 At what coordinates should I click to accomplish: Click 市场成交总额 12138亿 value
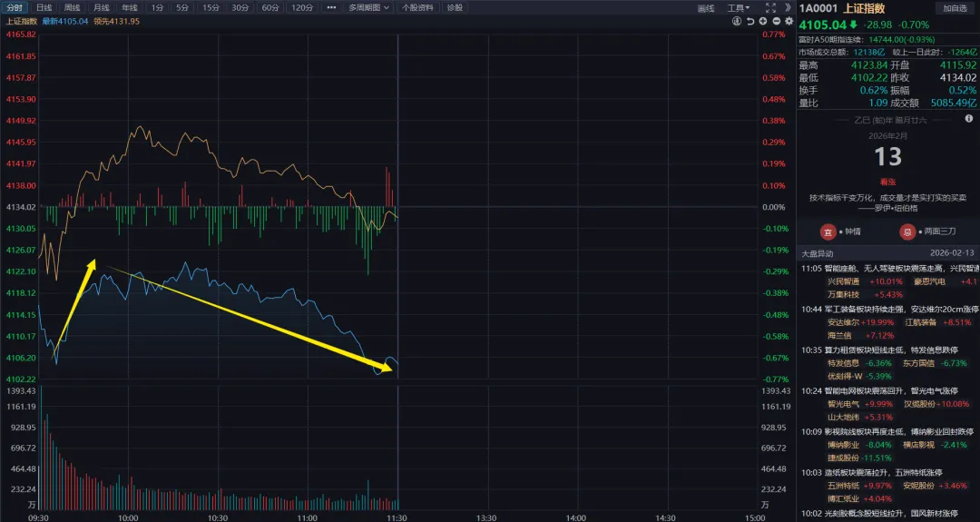click(868, 53)
